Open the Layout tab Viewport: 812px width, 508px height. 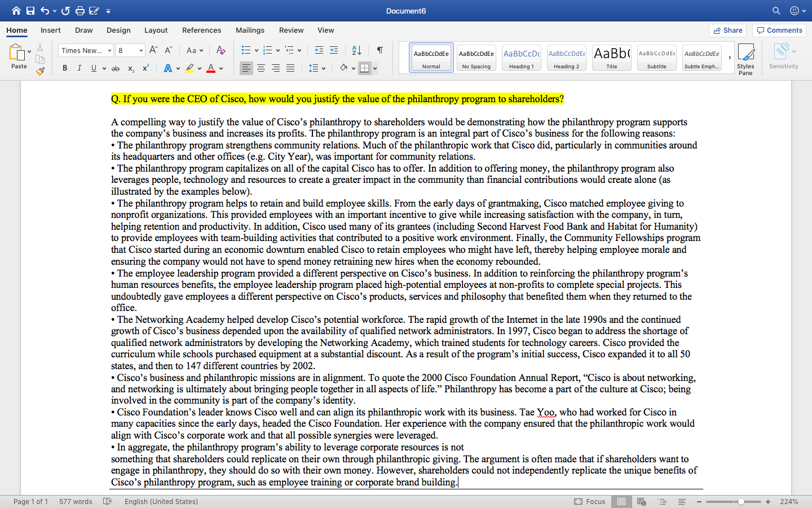(x=156, y=30)
